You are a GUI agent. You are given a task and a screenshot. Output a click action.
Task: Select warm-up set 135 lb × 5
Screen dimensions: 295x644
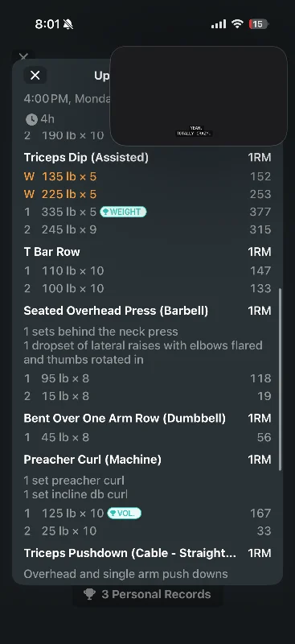[147, 176]
